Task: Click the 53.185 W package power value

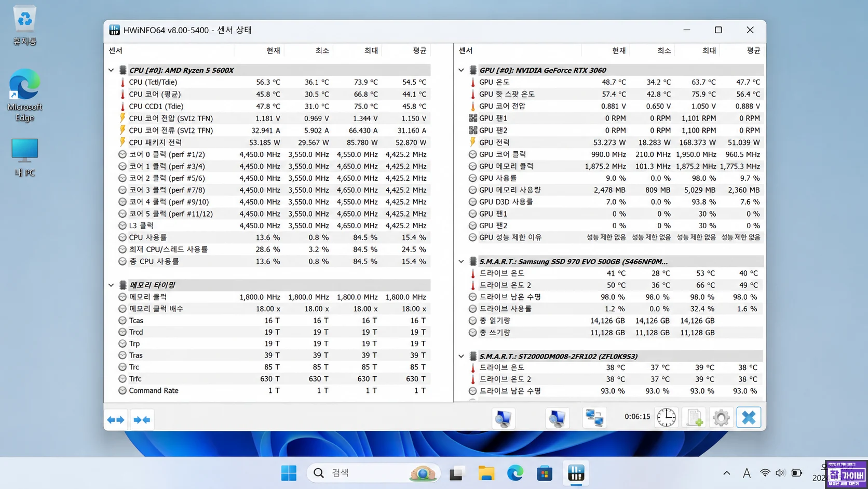Action: [x=264, y=142]
